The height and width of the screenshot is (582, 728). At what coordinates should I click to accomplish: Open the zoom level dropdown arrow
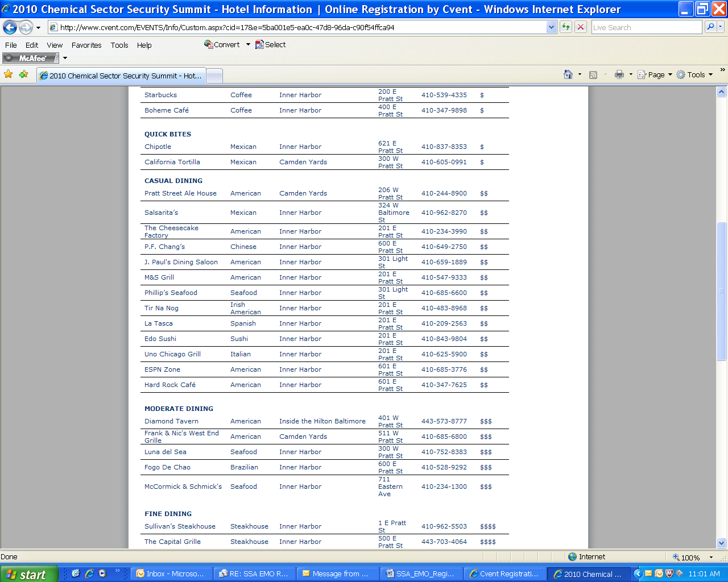[711, 558]
